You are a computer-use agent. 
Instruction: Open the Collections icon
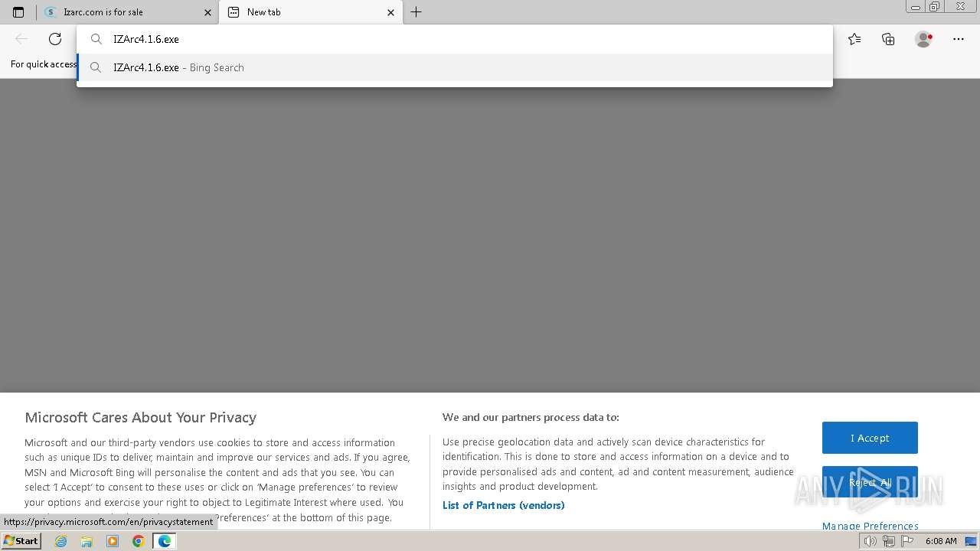click(x=888, y=39)
